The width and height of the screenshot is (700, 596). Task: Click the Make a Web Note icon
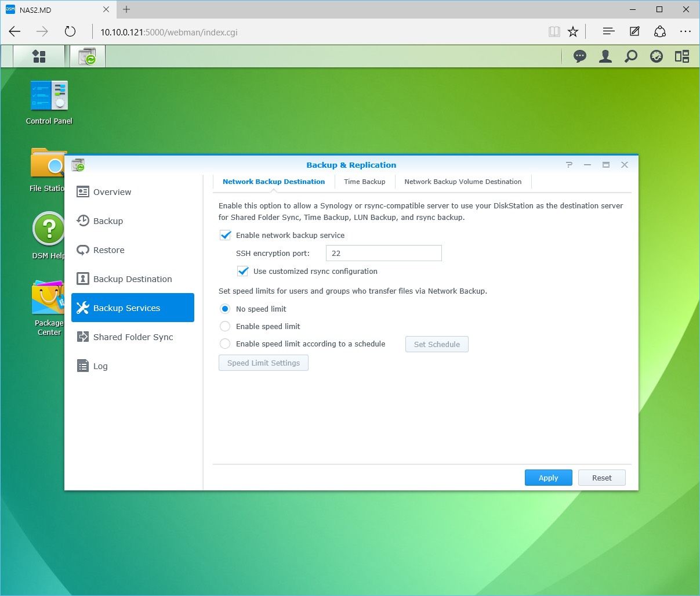tap(634, 32)
